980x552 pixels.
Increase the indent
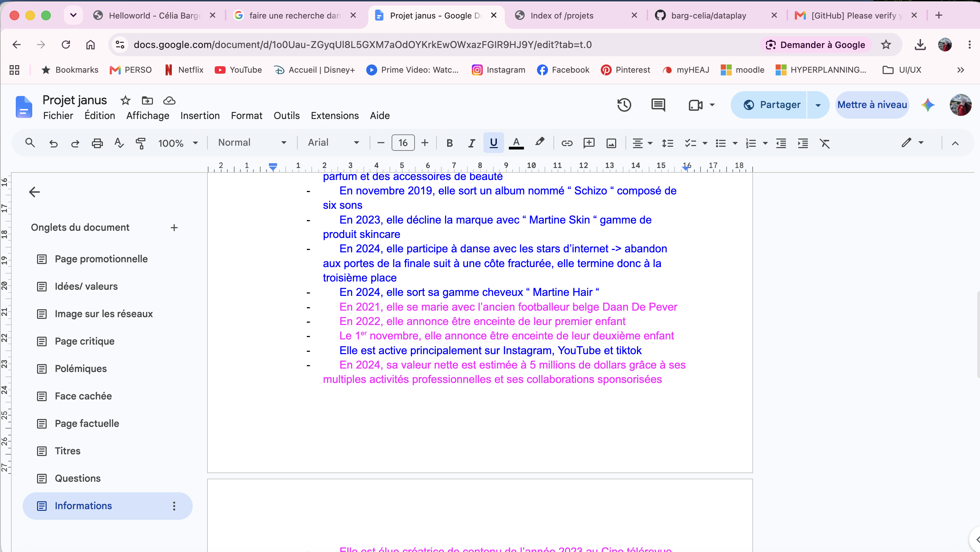(803, 143)
